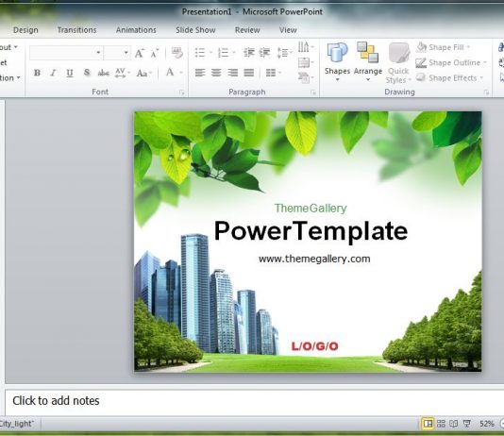The height and width of the screenshot is (436, 504).
Task: Click the Font Color A icon
Action: [170, 73]
